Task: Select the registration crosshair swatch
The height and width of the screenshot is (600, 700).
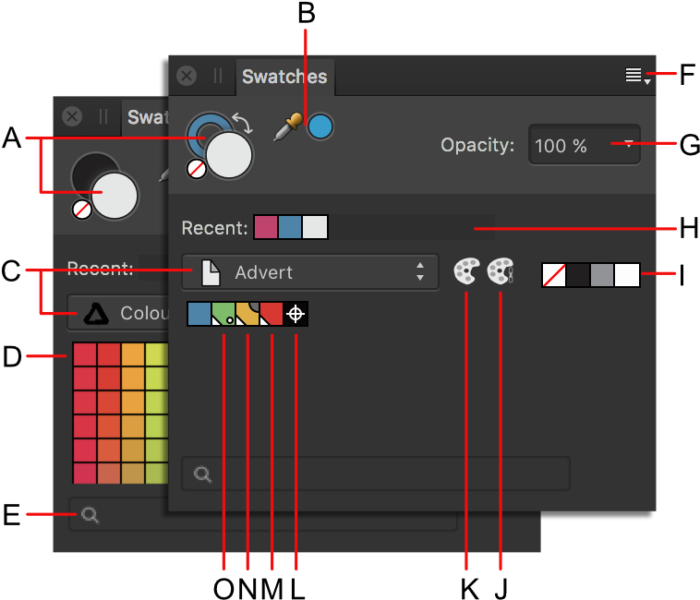Action: (x=296, y=314)
